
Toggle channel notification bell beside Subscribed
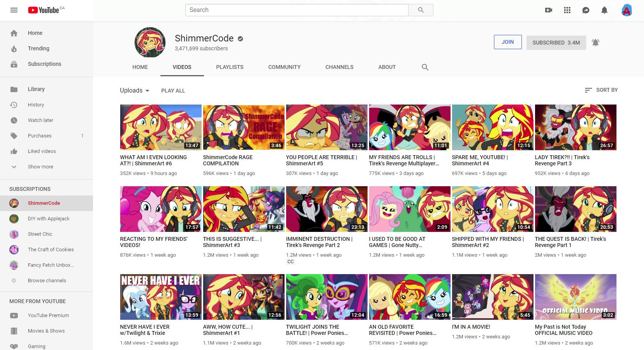[596, 42]
